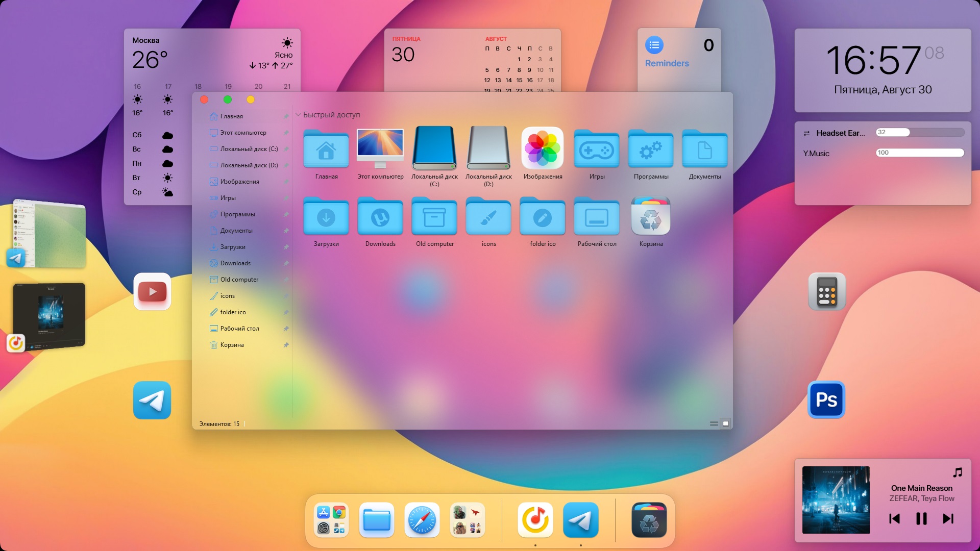The height and width of the screenshot is (551, 980).
Task: Open Safari from the dock
Action: point(422,520)
